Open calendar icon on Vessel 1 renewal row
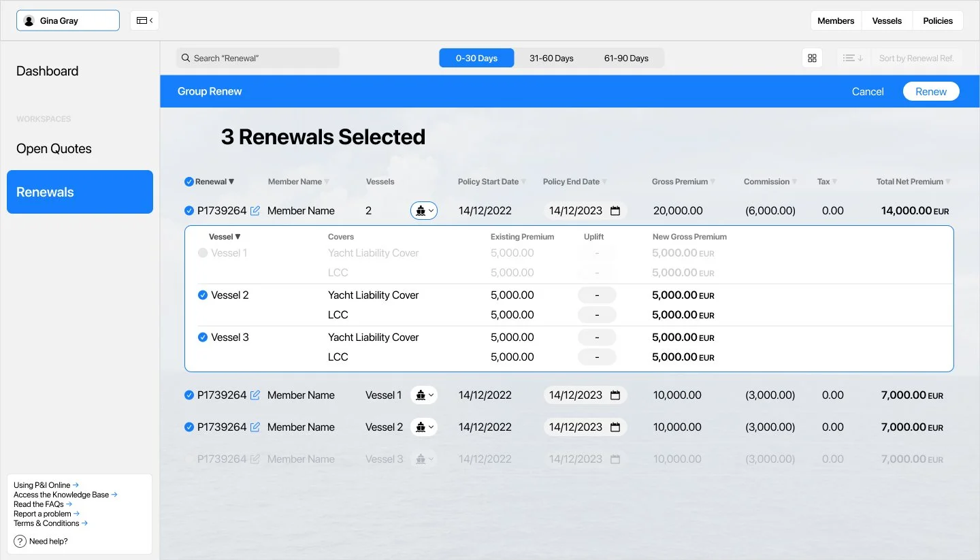The height and width of the screenshot is (560, 980). pyautogui.click(x=615, y=395)
